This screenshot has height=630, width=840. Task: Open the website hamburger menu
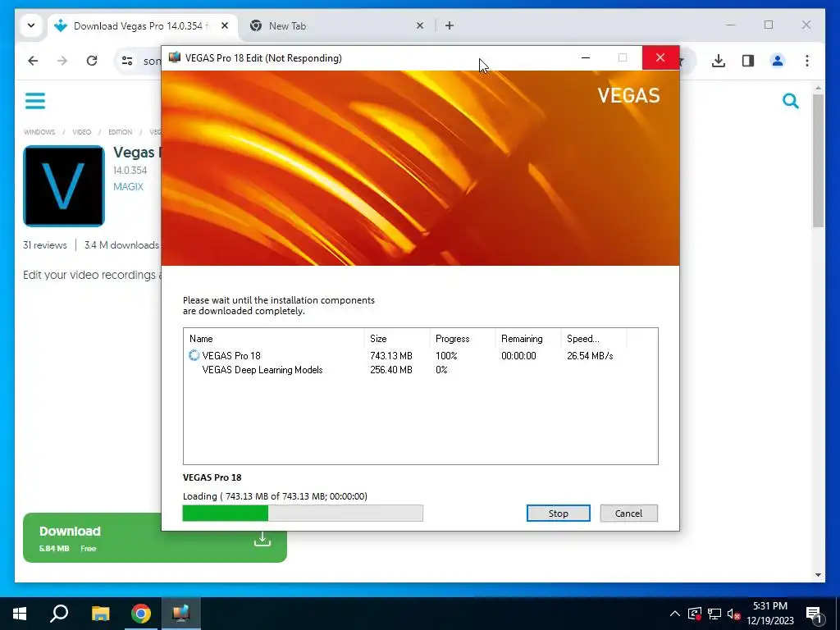35,101
